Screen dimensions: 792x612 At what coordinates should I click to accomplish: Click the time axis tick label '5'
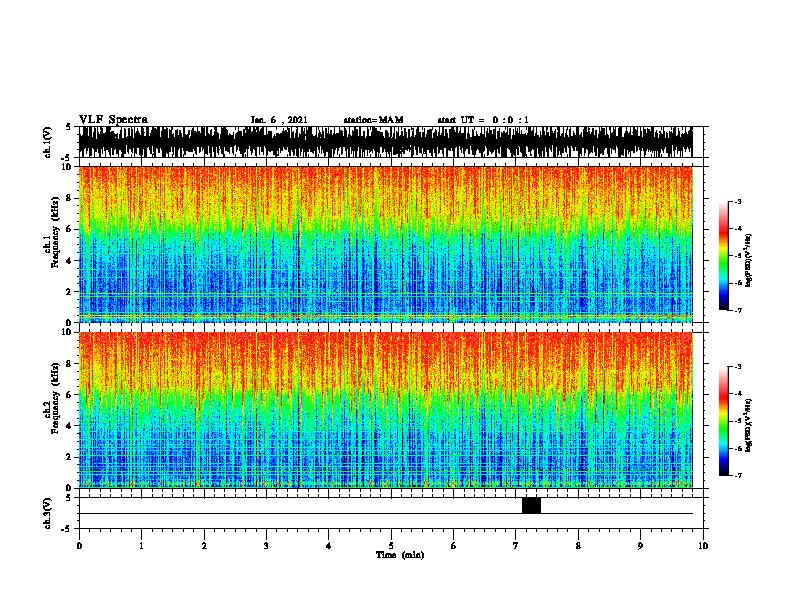(391, 545)
